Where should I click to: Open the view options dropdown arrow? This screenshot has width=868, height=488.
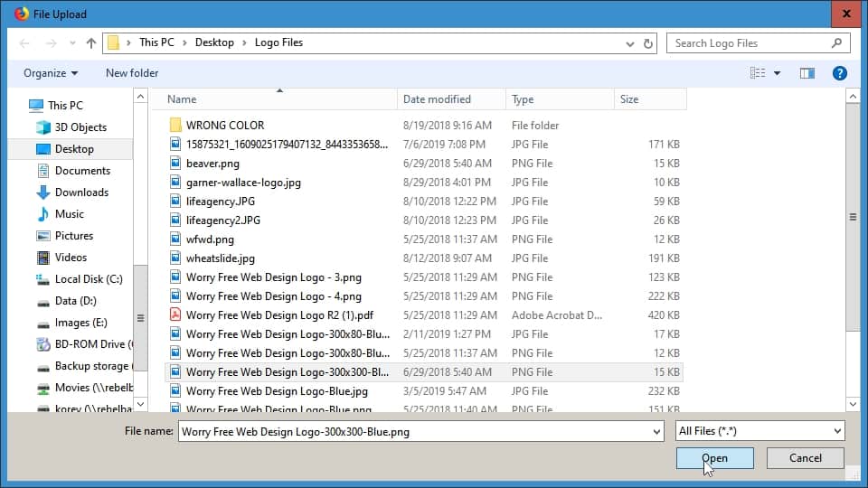coord(778,73)
